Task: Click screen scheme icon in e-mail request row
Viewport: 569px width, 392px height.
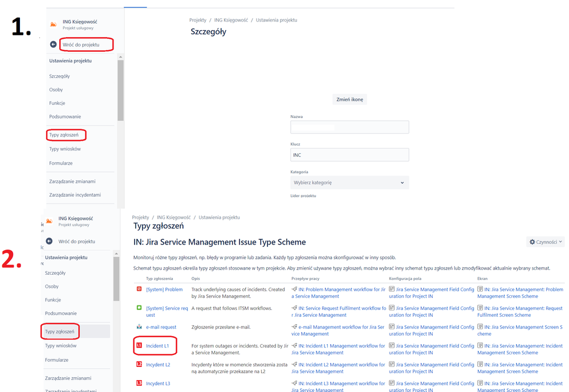Action: click(x=480, y=326)
